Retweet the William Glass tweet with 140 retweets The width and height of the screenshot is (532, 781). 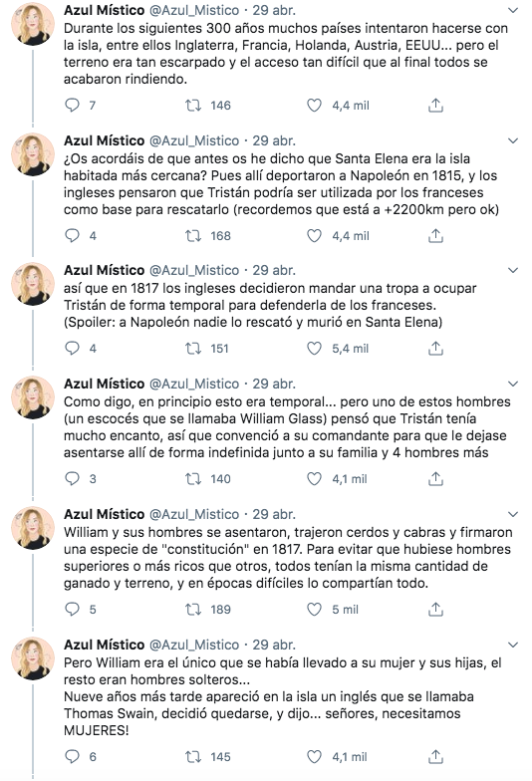point(193,478)
